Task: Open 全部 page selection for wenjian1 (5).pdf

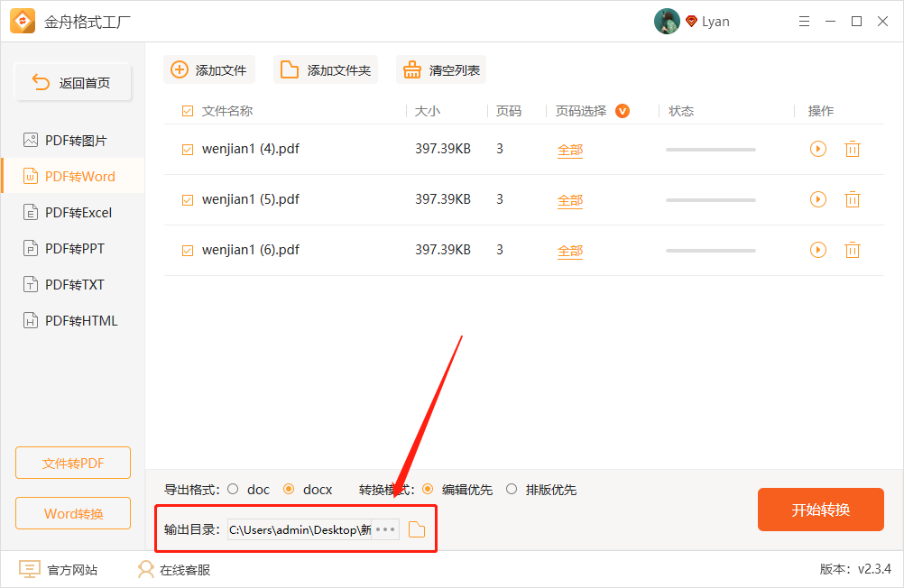Action: [570, 200]
